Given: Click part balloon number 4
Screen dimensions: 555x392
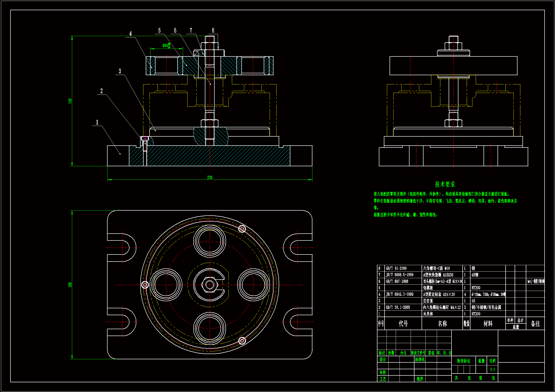Looking at the screenshot, I should click(x=131, y=34).
